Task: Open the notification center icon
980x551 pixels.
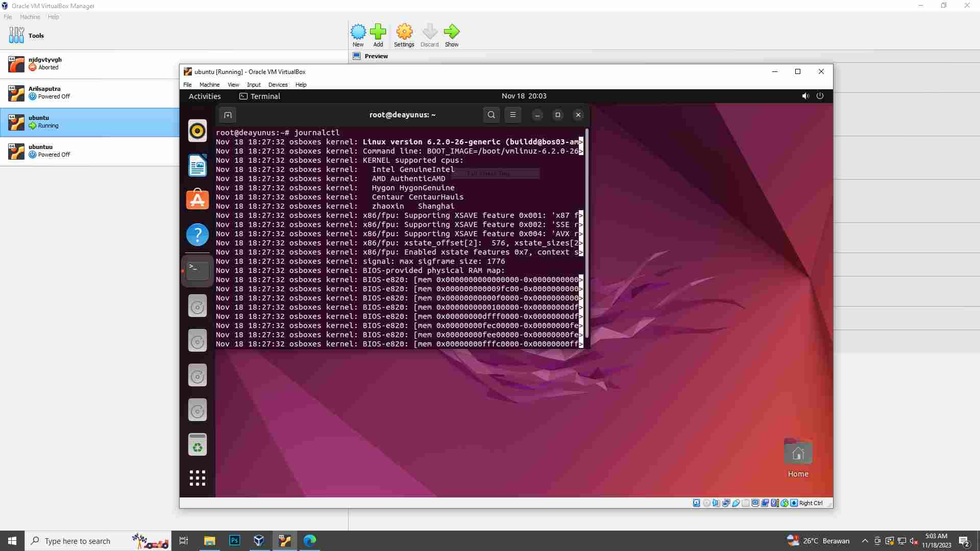Action: [x=964, y=541]
